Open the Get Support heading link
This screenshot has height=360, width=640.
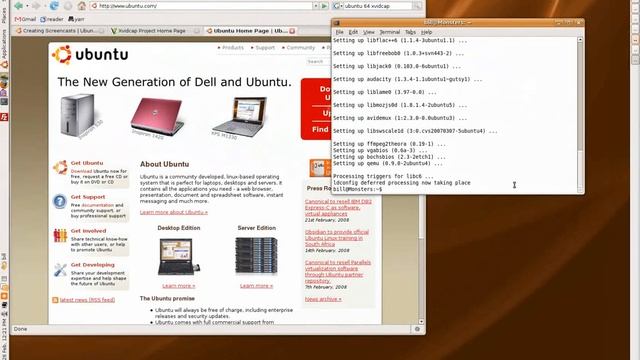coord(88,197)
